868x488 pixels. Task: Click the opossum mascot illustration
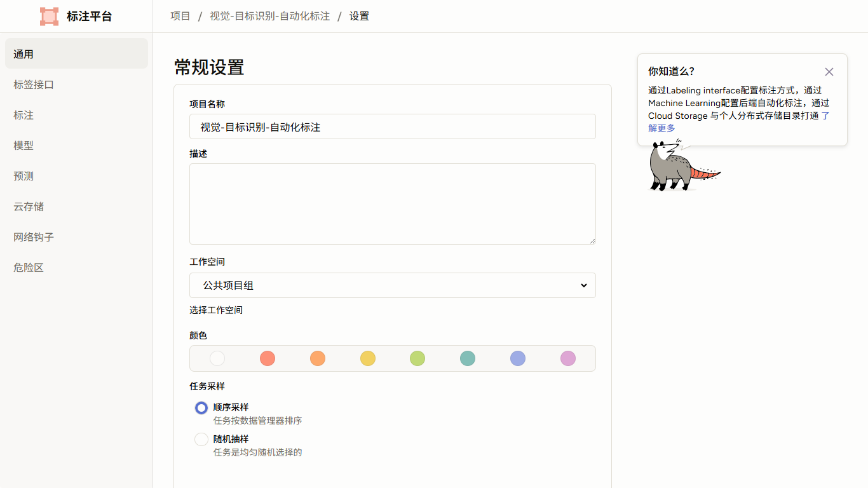point(684,165)
